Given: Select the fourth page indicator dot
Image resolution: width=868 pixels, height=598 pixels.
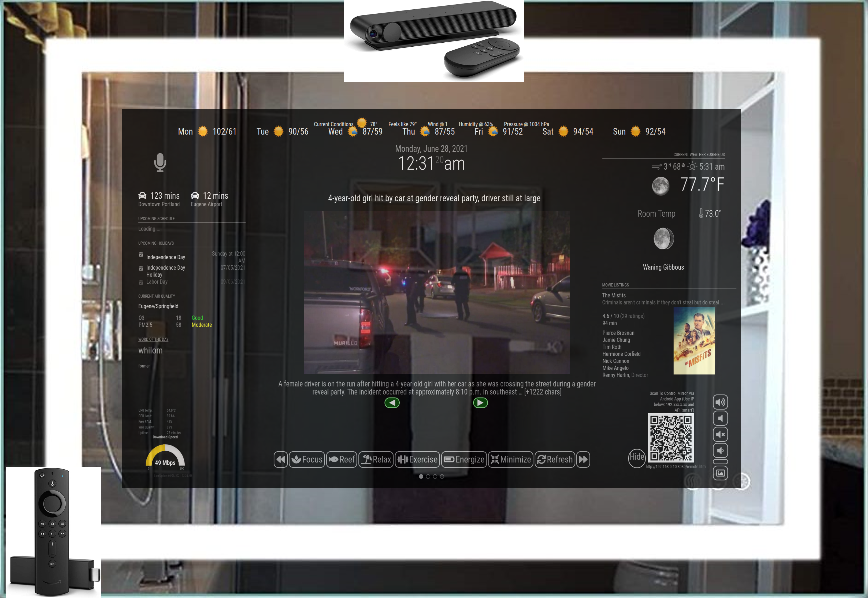Looking at the screenshot, I should tap(442, 477).
